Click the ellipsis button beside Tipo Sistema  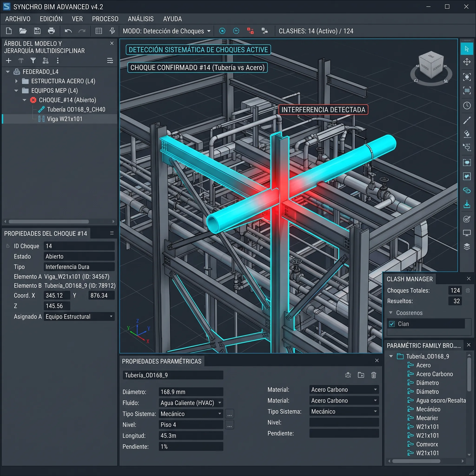click(x=229, y=414)
